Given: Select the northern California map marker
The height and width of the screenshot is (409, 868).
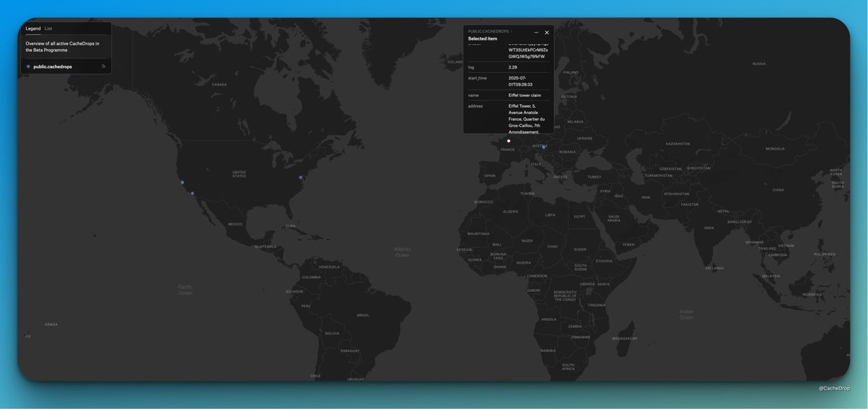Looking at the screenshot, I should tap(182, 182).
